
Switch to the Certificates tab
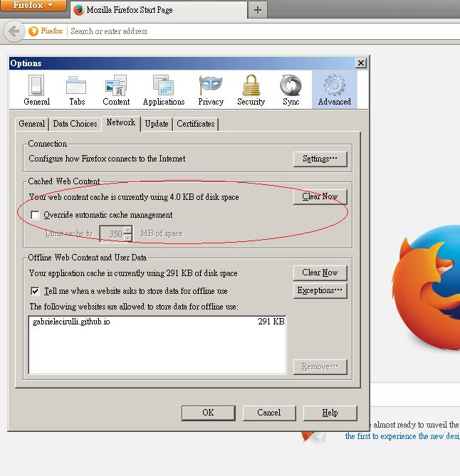click(196, 124)
